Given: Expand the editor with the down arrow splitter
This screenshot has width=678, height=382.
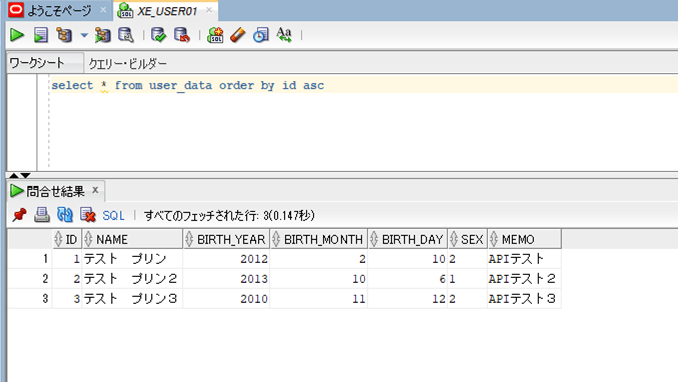Looking at the screenshot, I should click(x=26, y=175).
